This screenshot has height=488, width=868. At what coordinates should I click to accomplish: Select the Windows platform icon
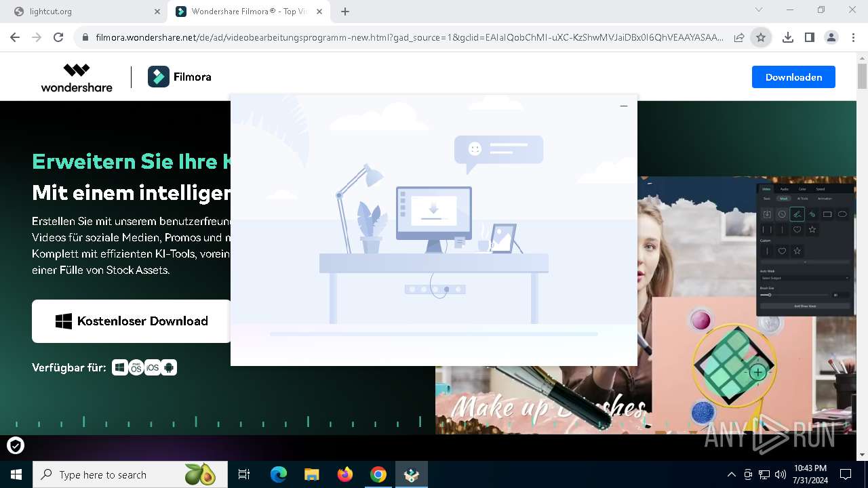(x=120, y=367)
